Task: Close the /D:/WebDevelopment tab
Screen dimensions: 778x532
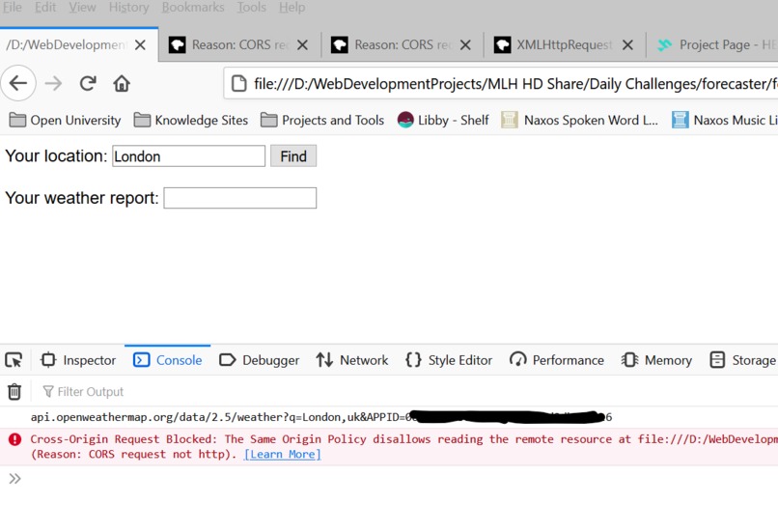Action: (140, 45)
